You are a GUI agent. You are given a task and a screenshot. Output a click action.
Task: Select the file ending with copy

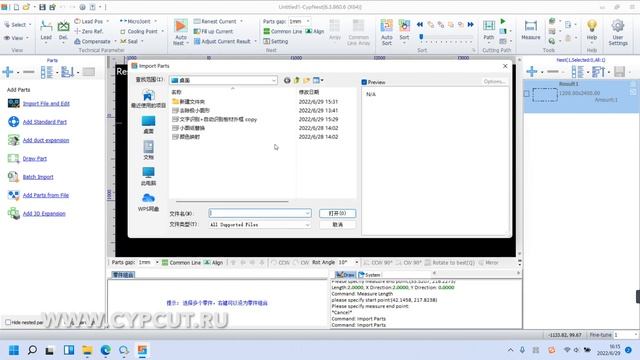tap(214, 119)
